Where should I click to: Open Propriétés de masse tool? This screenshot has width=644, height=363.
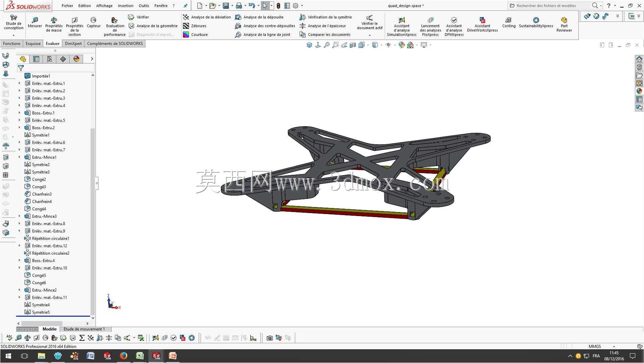[54, 24]
